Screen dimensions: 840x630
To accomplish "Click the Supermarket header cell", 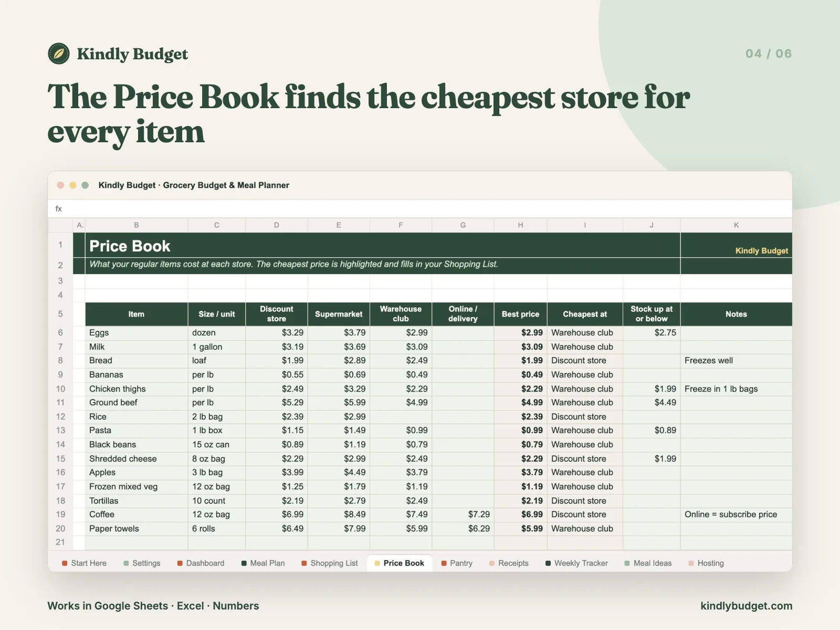I will click(339, 314).
